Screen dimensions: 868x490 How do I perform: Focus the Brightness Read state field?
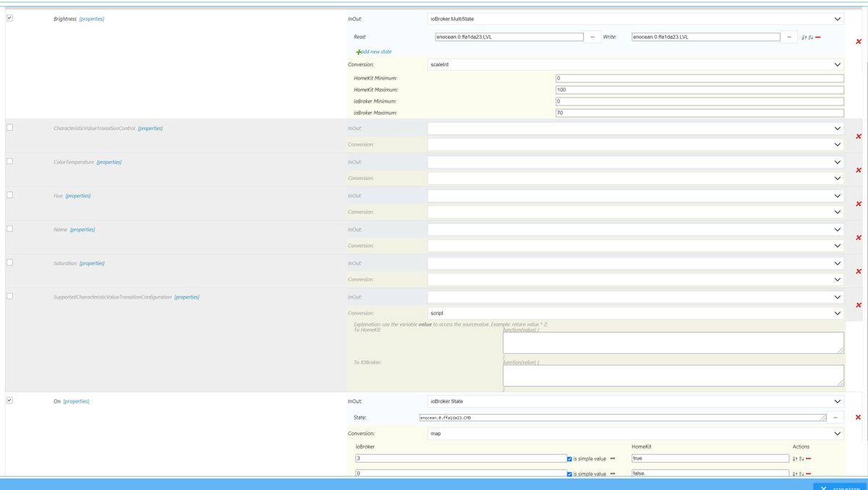[x=509, y=37]
